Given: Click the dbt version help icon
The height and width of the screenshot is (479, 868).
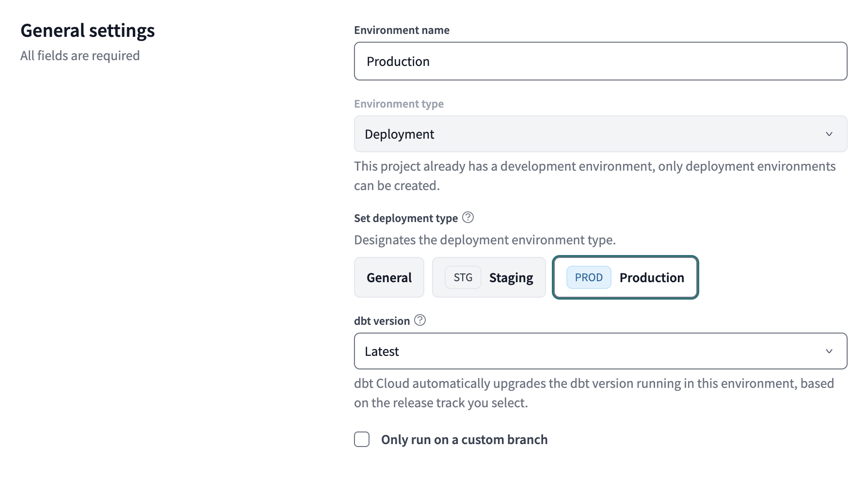Looking at the screenshot, I should pyautogui.click(x=420, y=320).
